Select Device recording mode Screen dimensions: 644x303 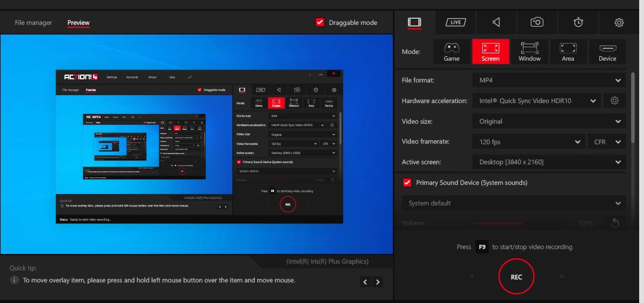(x=608, y=52)
